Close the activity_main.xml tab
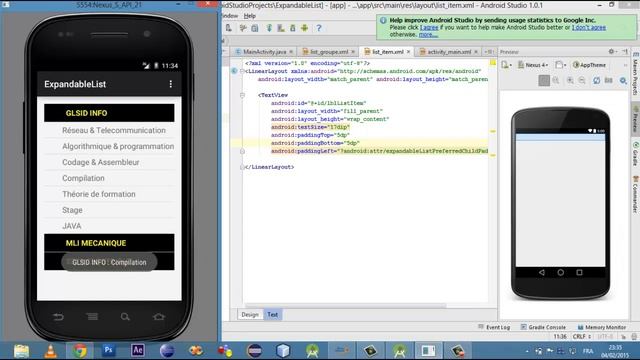 (476, 52)
